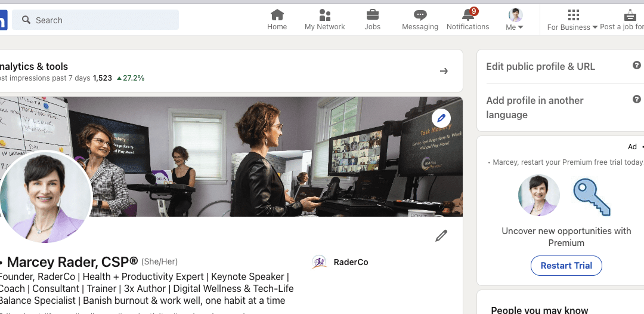
Task: Select Add profile in another language
Action: (x=534, y=107)
